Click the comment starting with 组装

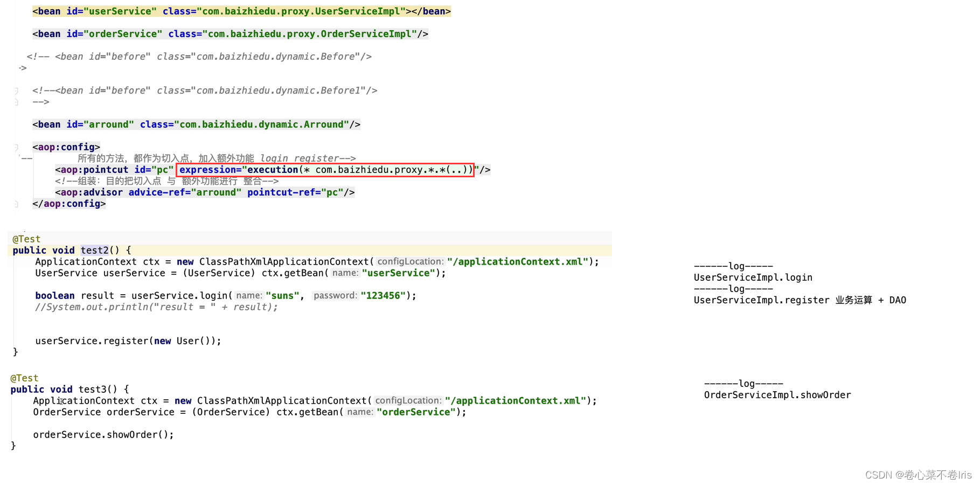(166, 181)
